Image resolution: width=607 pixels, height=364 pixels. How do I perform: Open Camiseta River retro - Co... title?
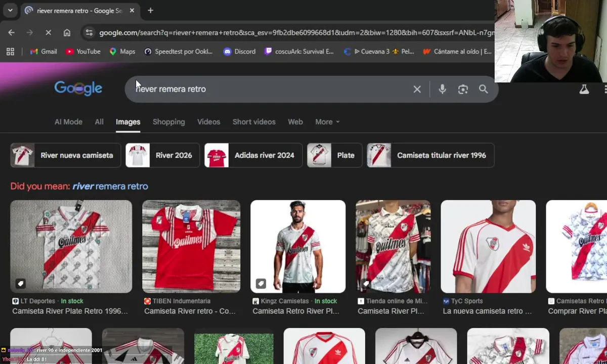[x=190, y=311]
